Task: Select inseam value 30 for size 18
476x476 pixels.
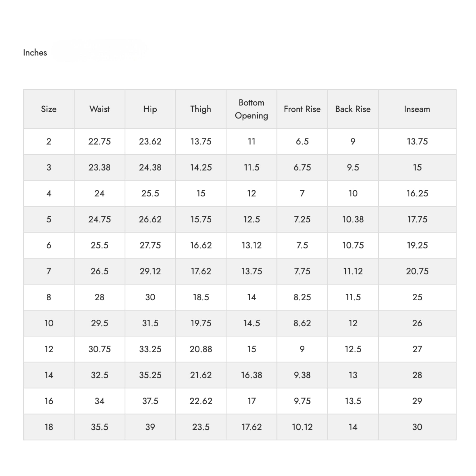Action: pos(417,427)
